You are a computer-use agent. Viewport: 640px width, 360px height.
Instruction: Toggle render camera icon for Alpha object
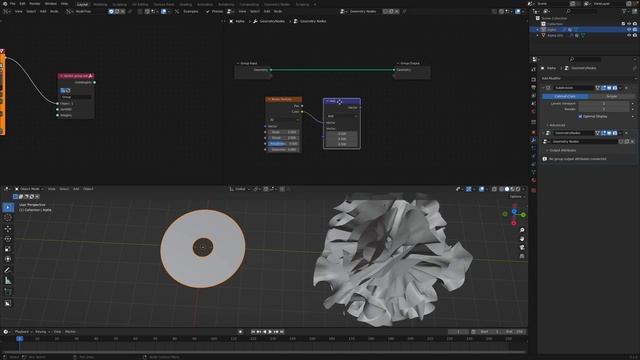(x=635, y=30)
